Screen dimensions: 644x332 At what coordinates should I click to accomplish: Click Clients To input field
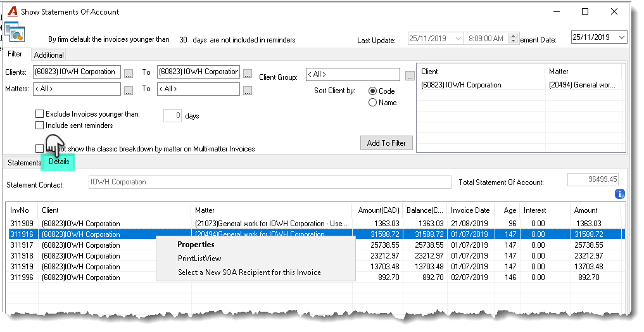point(198,72)
